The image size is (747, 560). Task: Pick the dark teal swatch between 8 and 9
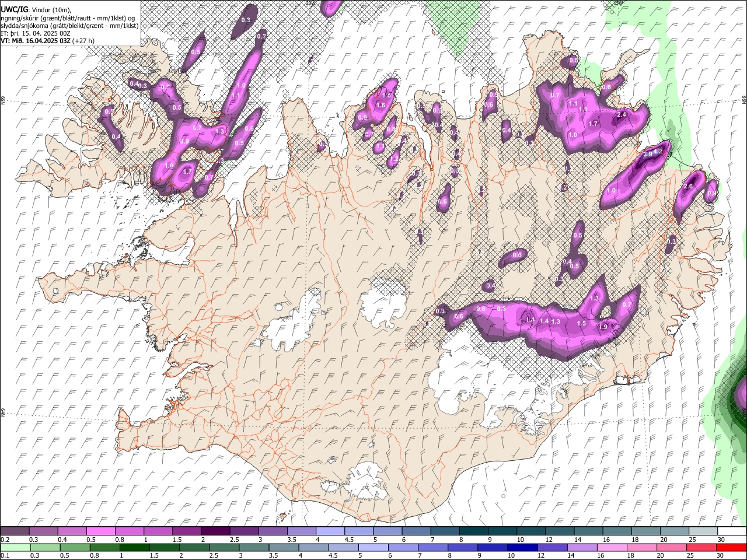coord(474,531)
